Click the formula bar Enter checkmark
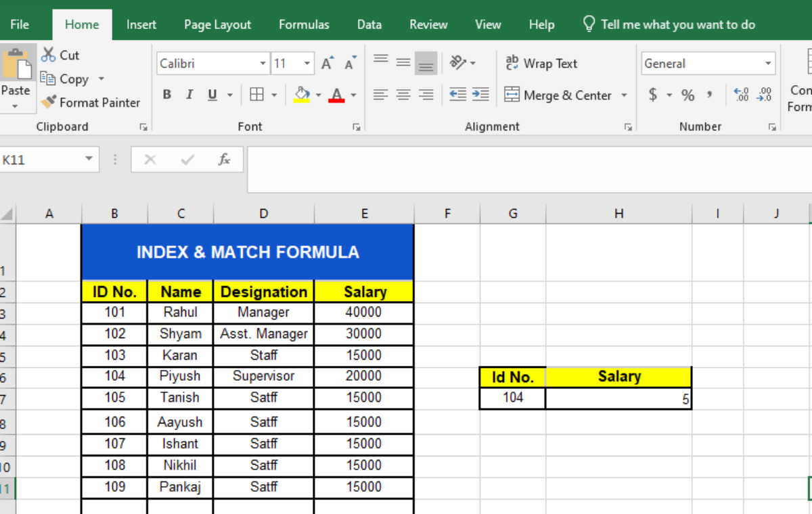The height and width of the screenshot is (514, 812). 187,160
